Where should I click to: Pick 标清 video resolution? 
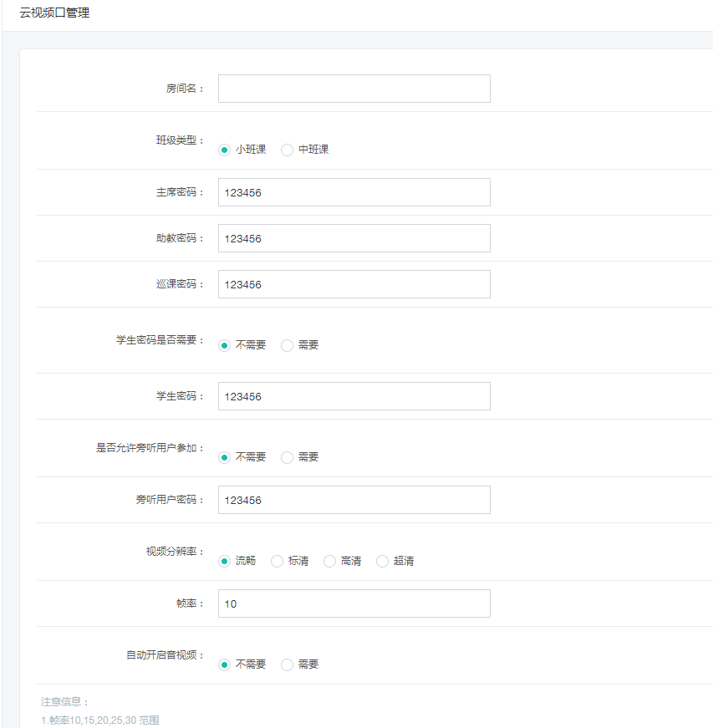(x=278, y=562)
